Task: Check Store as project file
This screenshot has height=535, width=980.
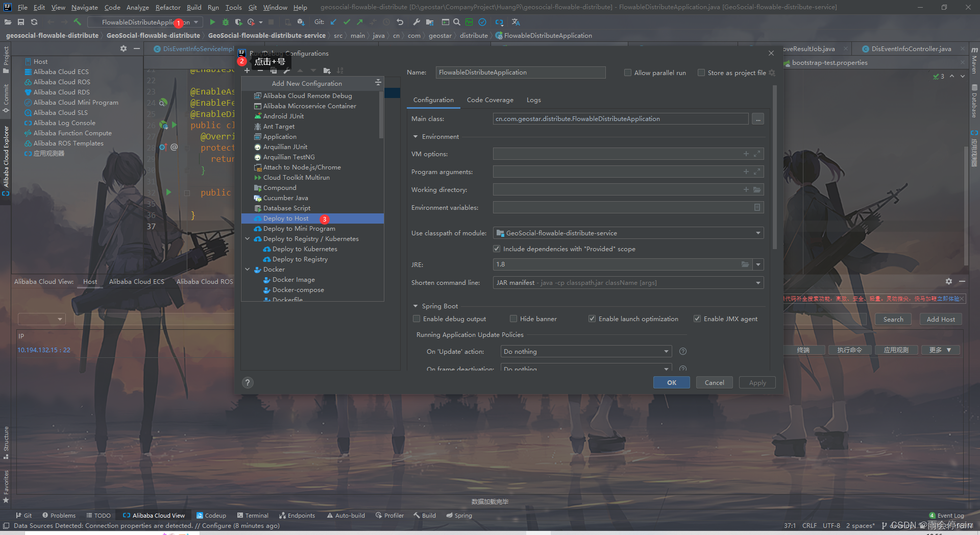Action: [701, 72]
